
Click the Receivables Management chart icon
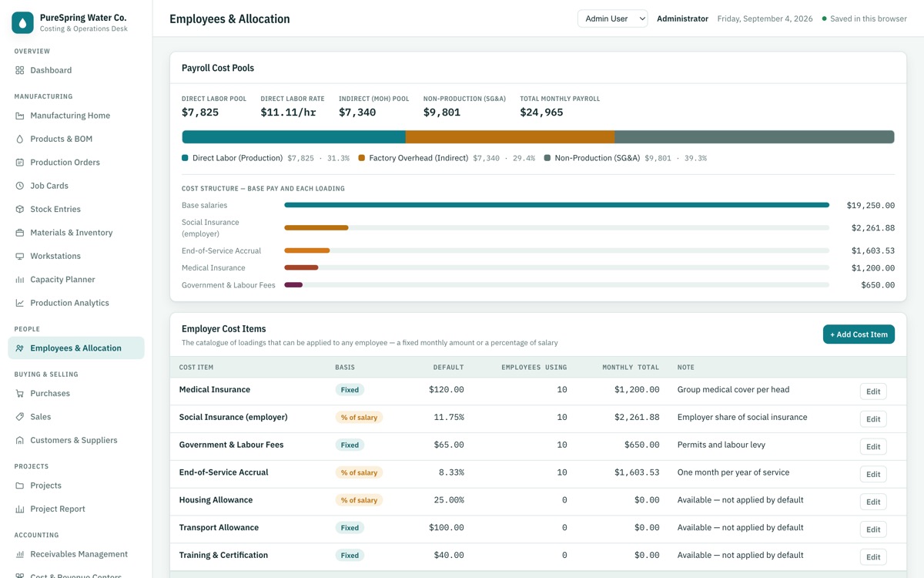[20, 554]
